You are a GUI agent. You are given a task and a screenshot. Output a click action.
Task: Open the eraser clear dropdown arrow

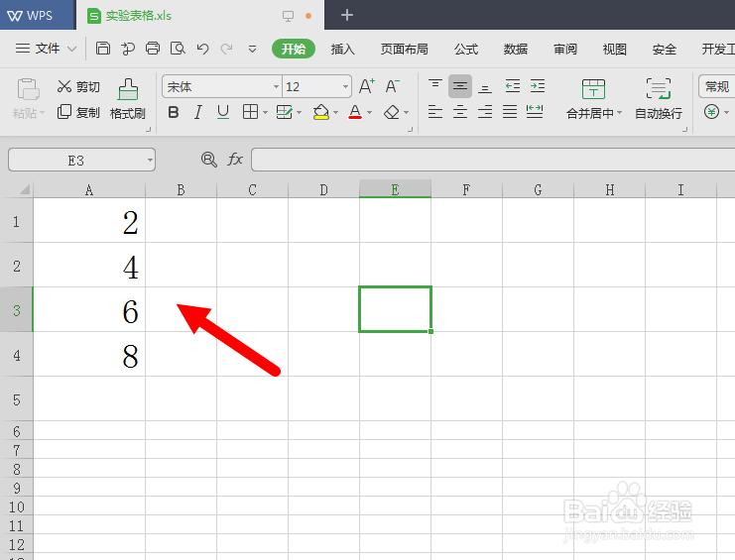point(406,112)
